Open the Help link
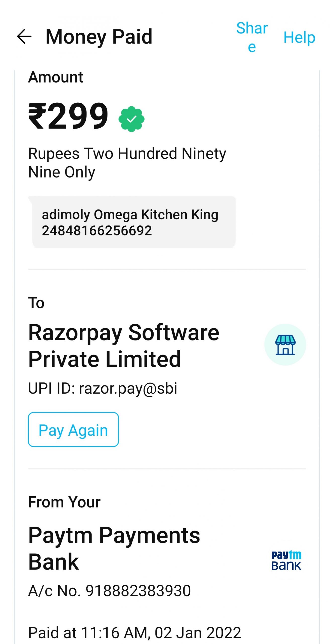Image resolution: width=334 pixels, height=644 pixels. tap(299, 37)
